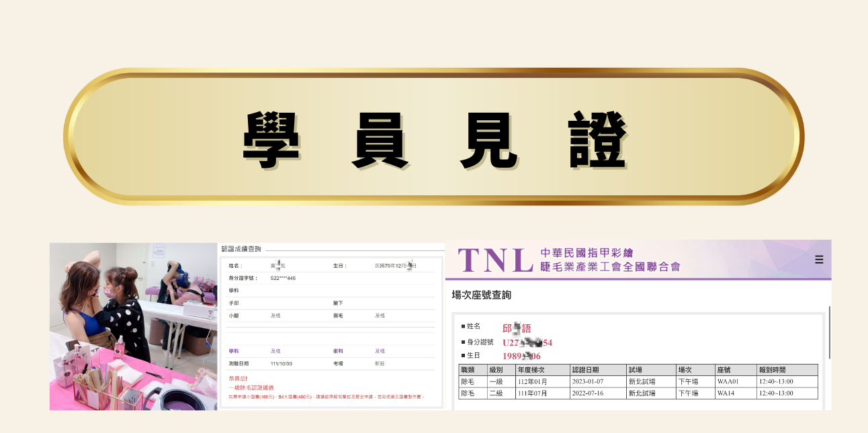This screenshot has height=433, width=868.
Task: Click the S22****446 ID number field
Action: tap(283, 278)
